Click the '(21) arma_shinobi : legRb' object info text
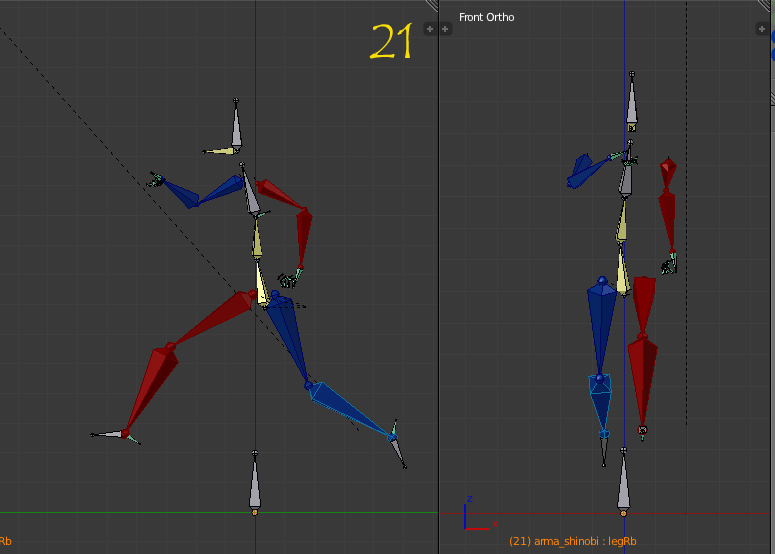 click(x=572, y=541)
